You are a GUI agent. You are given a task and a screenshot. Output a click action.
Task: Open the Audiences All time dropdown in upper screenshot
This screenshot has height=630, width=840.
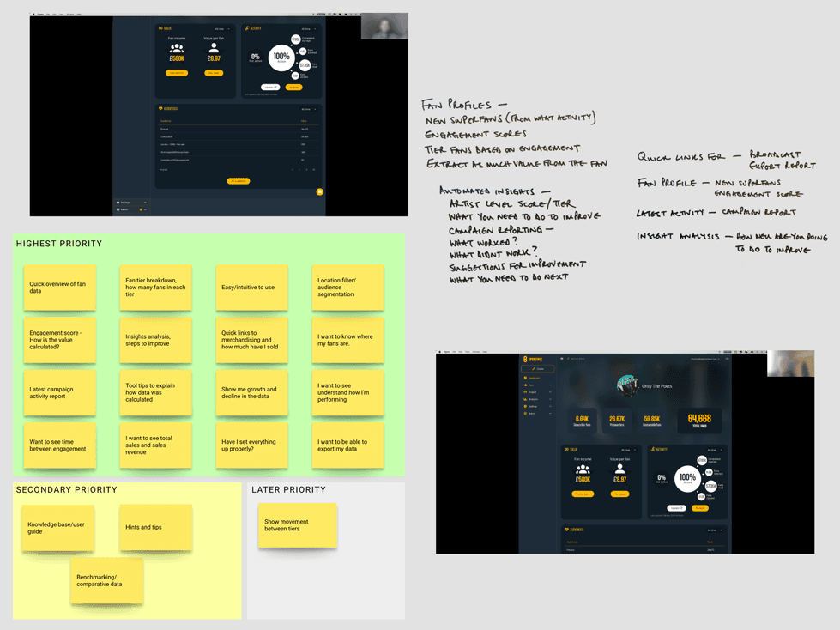(x=309, y=109)
